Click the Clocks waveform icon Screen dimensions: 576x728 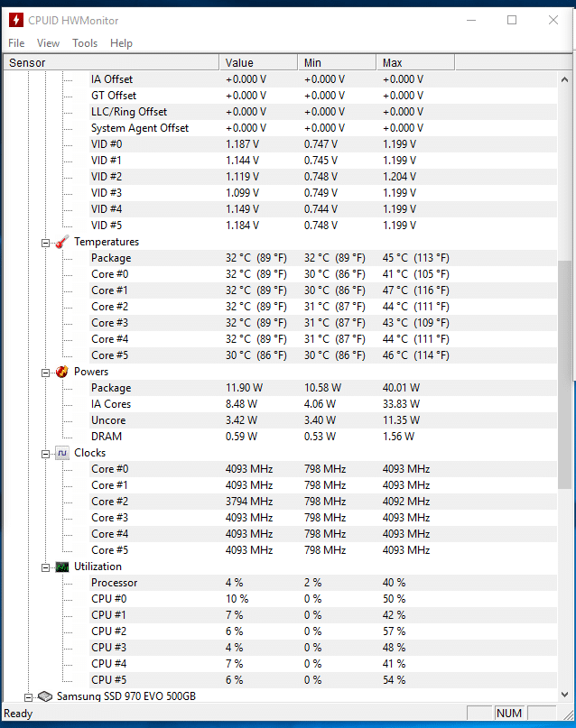61,453
